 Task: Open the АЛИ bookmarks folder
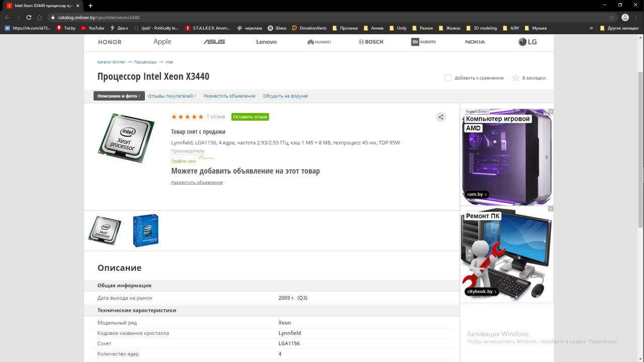click(511, 28)
